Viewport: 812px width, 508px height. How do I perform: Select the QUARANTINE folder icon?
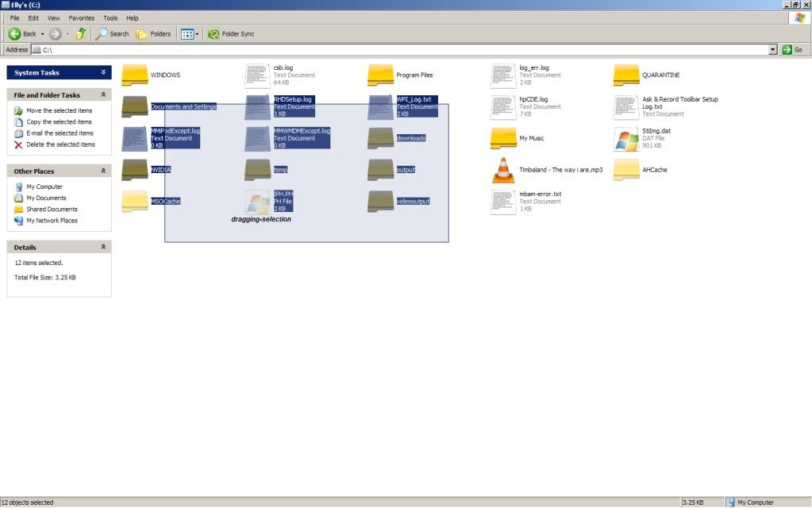pyautogui.click(x=626, y=75)
